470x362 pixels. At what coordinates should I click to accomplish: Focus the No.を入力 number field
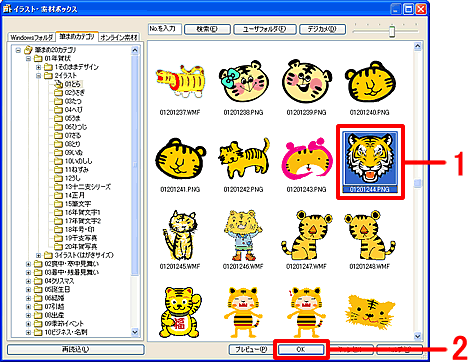(165, 29)
